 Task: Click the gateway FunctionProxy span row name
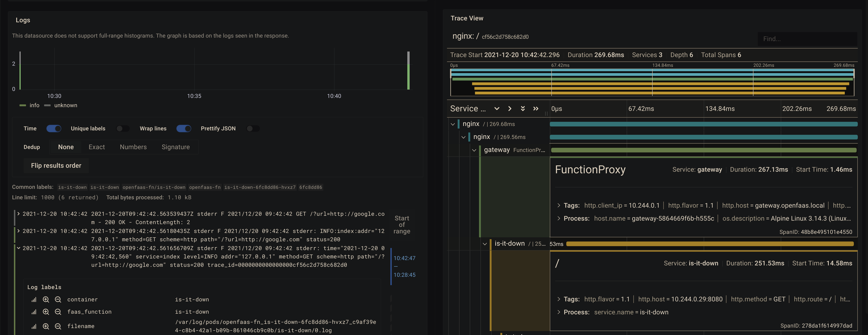click(514, 150)
